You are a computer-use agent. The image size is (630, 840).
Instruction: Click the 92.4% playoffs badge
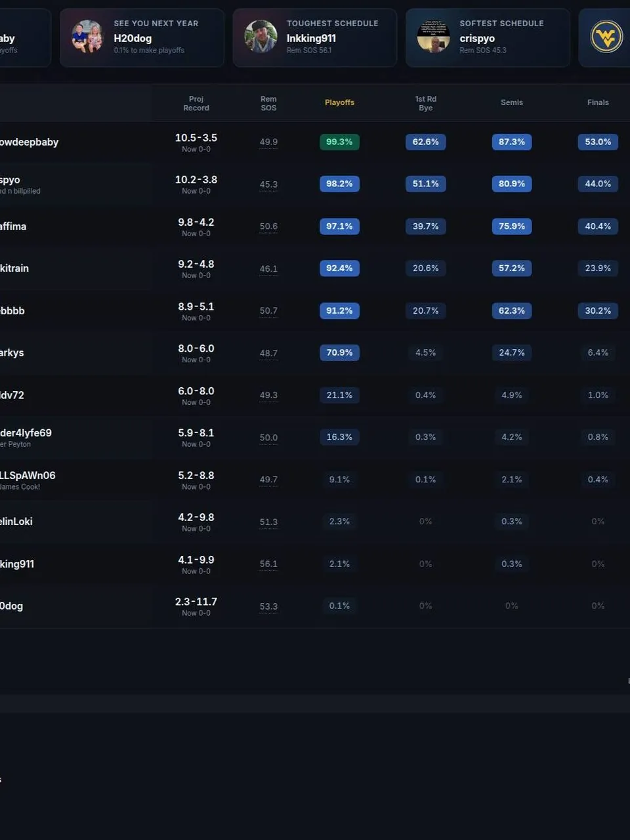coord(339,268)
